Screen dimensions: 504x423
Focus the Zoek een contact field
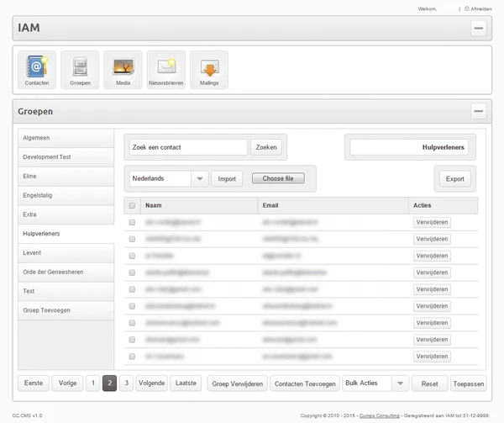(188, 147)
